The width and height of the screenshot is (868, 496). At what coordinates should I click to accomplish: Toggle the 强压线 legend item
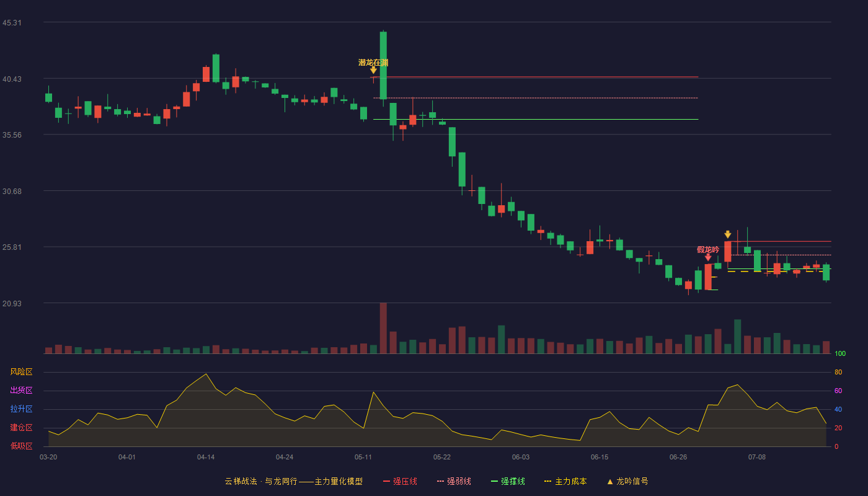[x=400, y=481]
